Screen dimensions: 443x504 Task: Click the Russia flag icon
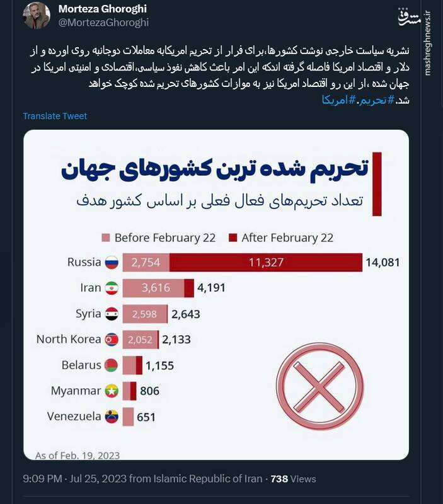(x=112, y=262)
